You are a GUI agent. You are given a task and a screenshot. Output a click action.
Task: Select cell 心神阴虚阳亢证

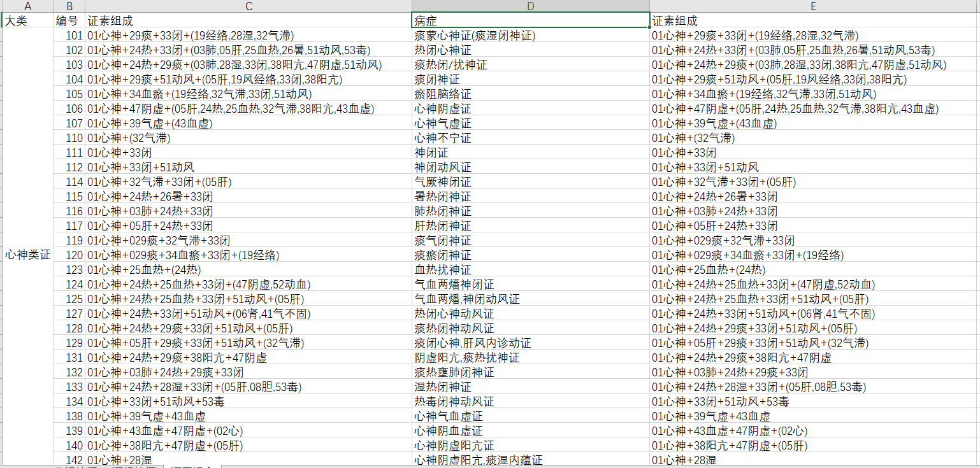coord(531,446)
